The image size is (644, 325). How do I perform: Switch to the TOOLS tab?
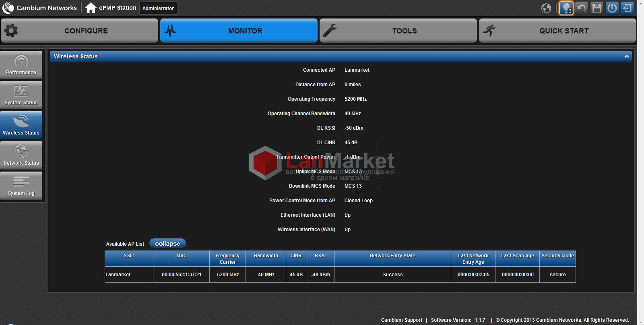coord(398,31)
